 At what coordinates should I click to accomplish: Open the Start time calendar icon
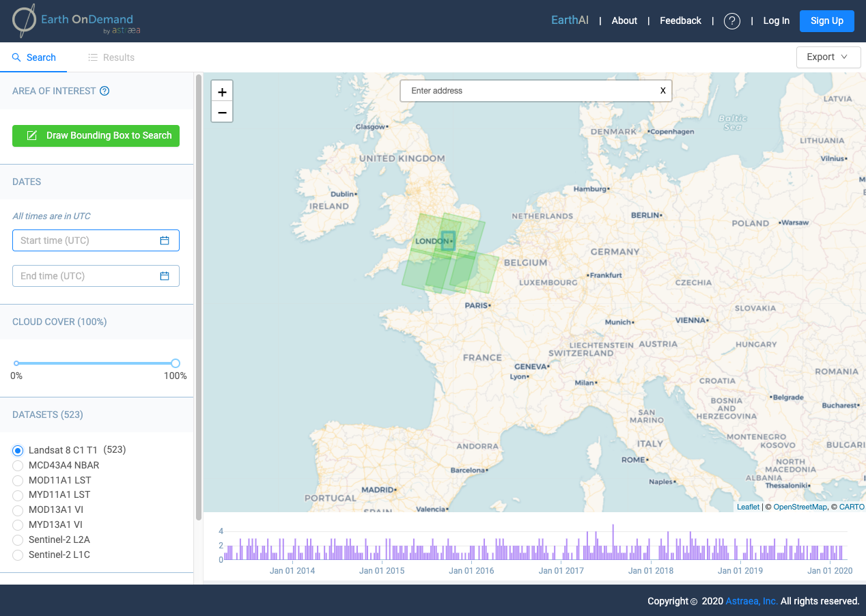(x=165, y=240)
